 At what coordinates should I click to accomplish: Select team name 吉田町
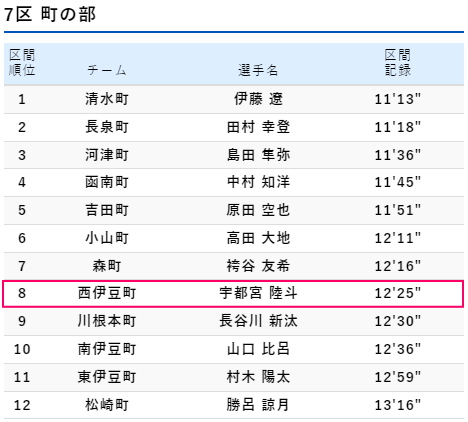click(x=107, y=210)
